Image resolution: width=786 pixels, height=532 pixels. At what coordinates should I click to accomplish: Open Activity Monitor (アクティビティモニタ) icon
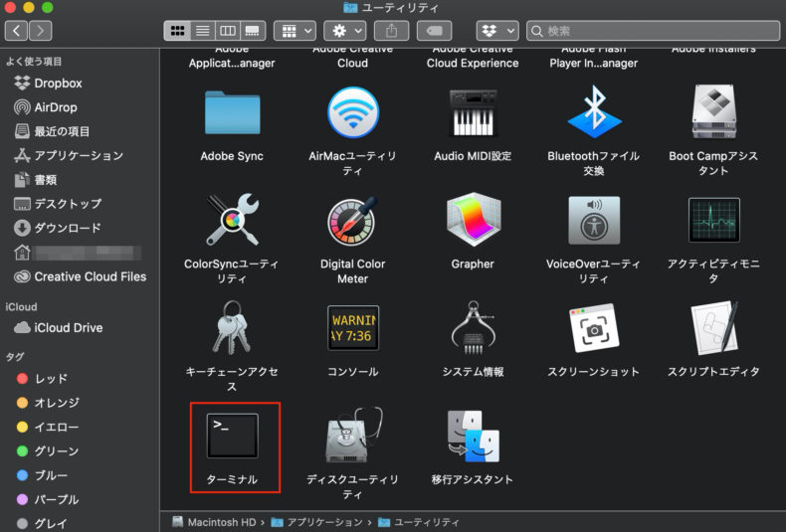pos(713,220)
